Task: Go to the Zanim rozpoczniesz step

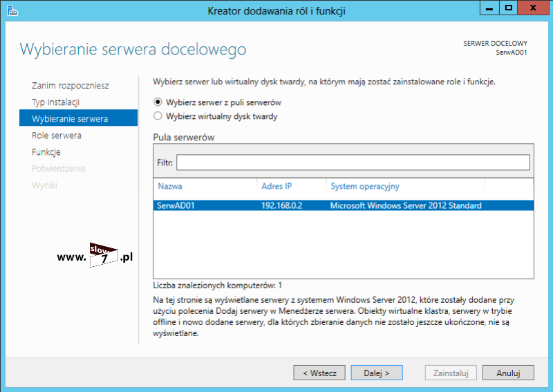Action: click(70, 86)
